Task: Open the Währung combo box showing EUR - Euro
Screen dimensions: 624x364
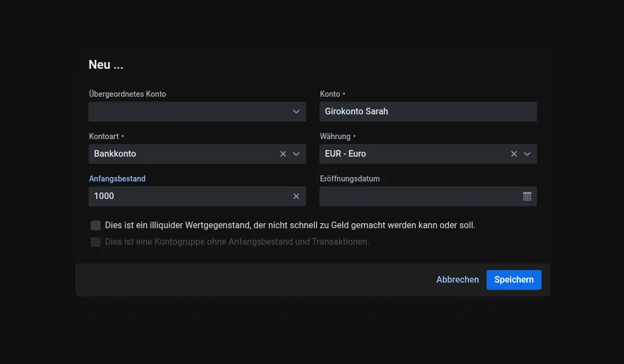Action: click(x=412, y=154)
